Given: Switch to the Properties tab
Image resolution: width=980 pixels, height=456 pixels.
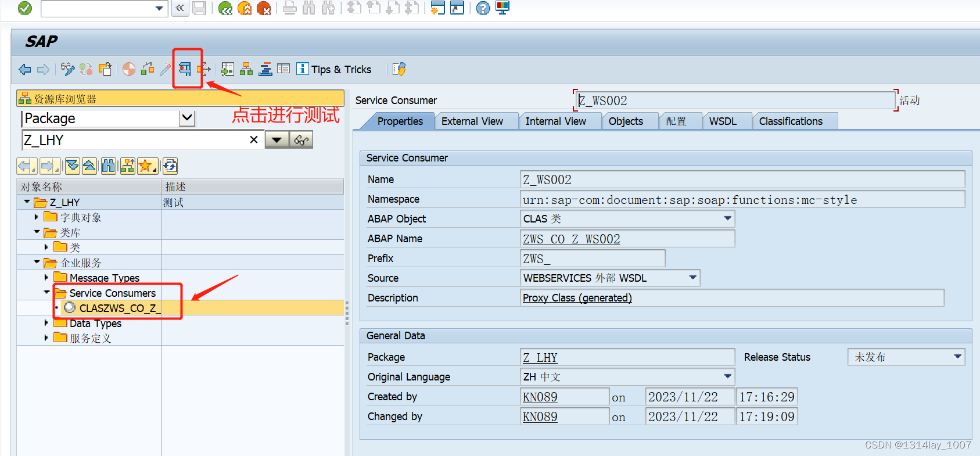Looking at the screenshot, I should 400,121.
